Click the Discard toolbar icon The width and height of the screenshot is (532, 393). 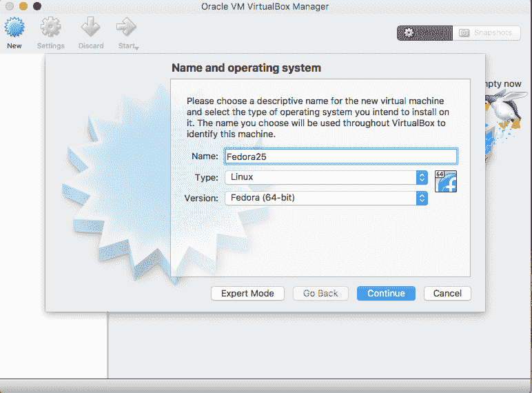[x=90, y=28]
